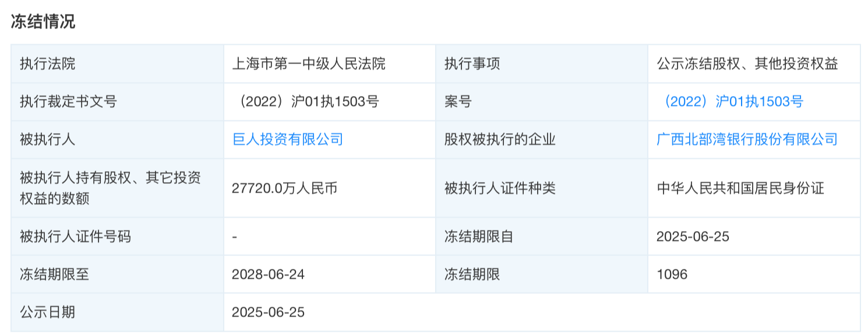Image resolution: width=868 pixels, height=334 pixels.
Task: Click the 被执行人证件种类 label
Action: point(500,188)
